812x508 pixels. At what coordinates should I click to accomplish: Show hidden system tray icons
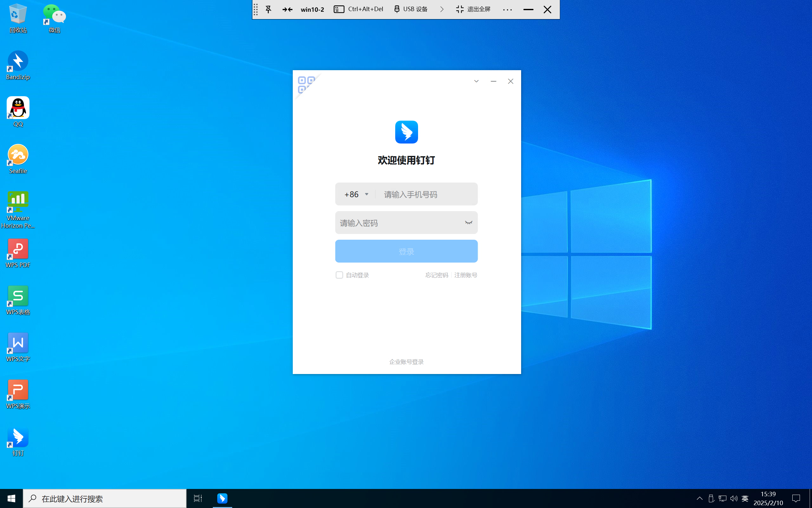click(700, 498)
